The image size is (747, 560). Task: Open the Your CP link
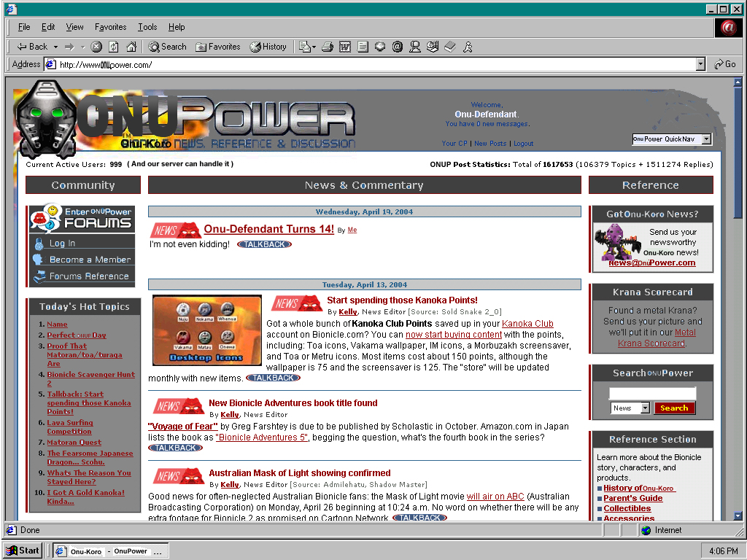(x=454, y=144)
